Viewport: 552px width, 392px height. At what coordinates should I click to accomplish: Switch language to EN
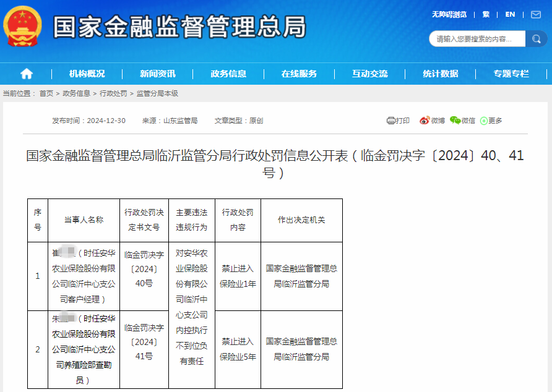(510, 14)
